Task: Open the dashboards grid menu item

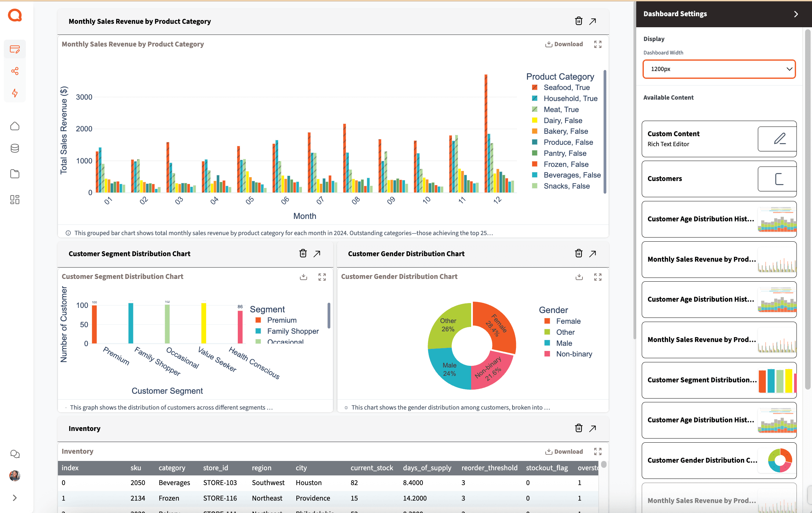Action: coord(15,200)
